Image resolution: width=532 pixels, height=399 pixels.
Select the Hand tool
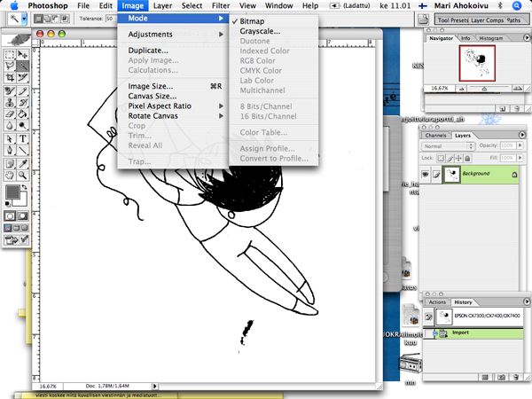pos(10,176)
